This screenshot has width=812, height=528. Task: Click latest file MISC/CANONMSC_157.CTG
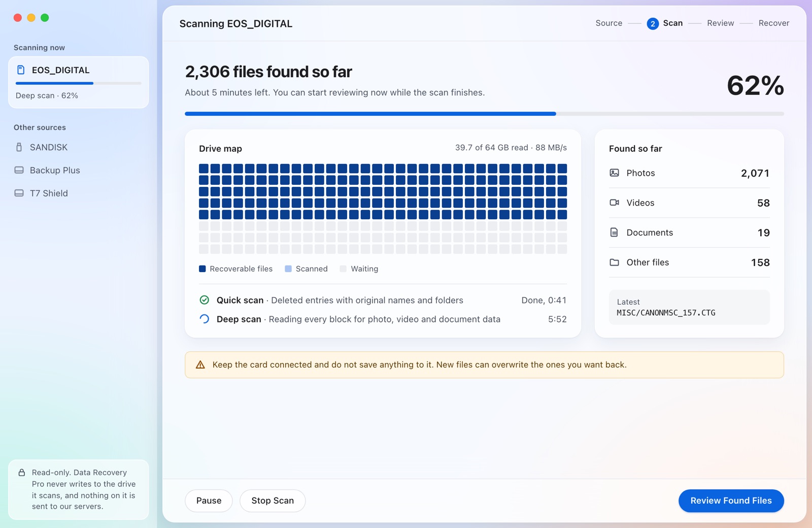666,313
